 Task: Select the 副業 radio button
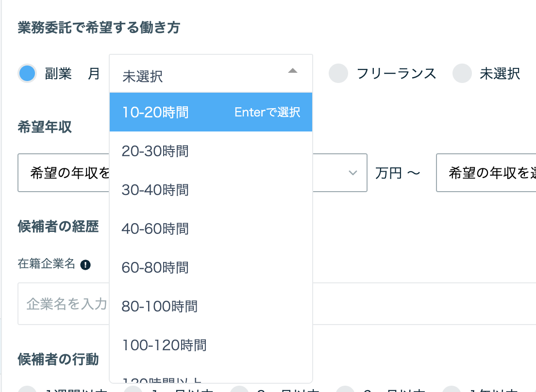[27, 73]
